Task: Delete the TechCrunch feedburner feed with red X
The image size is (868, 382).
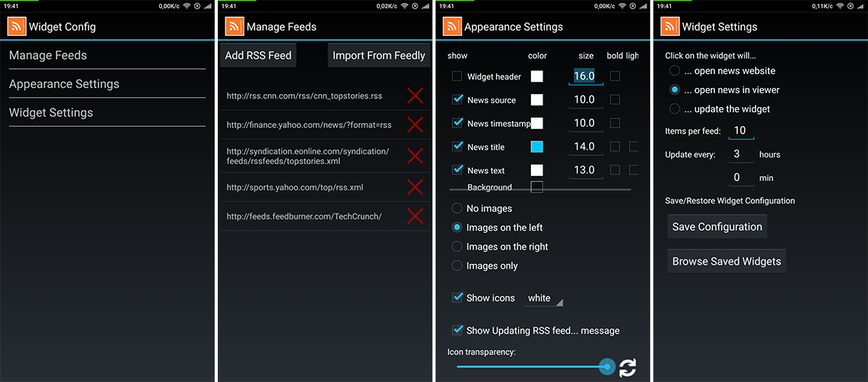Action: click(x=415, y=216)
